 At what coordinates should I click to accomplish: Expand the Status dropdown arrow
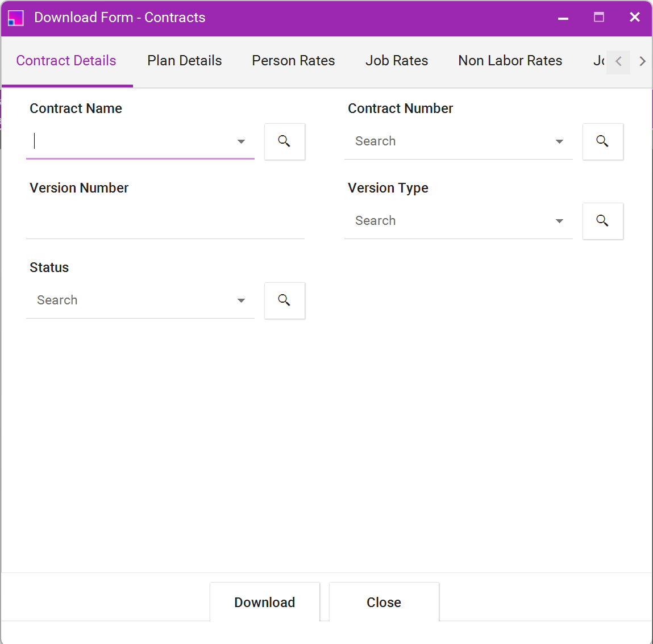[x=241, y=300]
